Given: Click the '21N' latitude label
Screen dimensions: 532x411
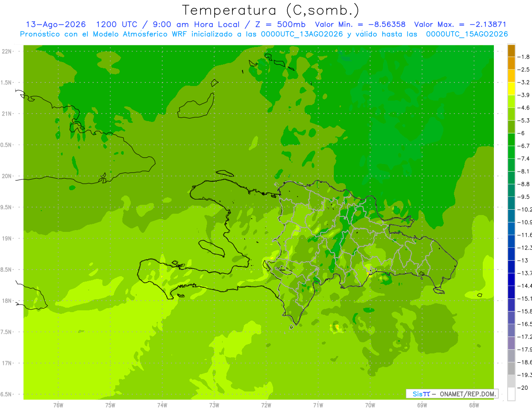Looking at the screenshot, I should (7, 114).
